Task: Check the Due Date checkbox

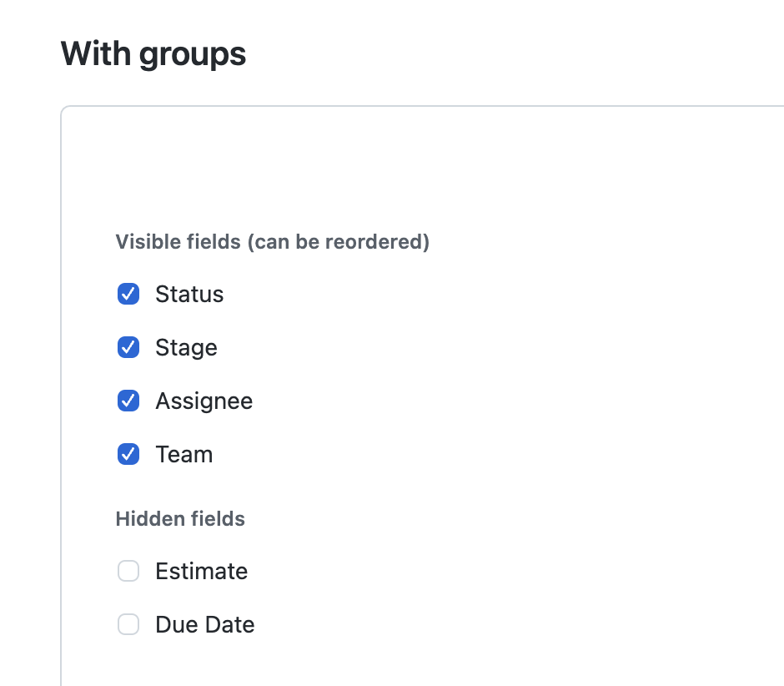Action: pos(128,624)
